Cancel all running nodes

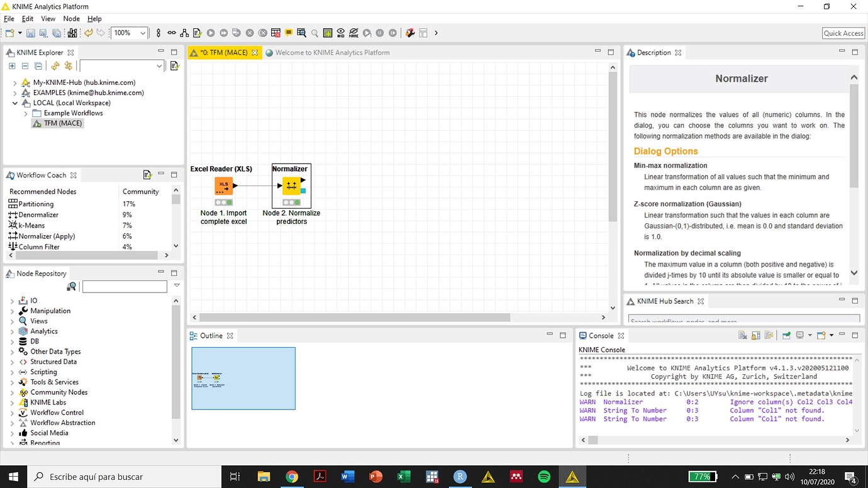[x=263, y=33]
